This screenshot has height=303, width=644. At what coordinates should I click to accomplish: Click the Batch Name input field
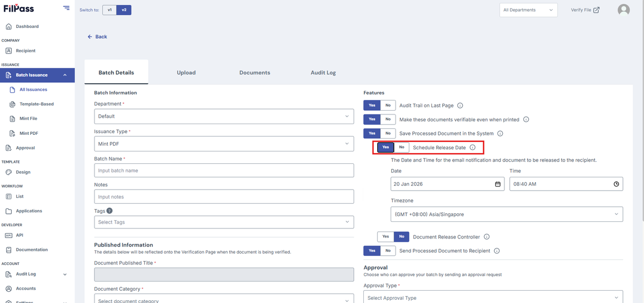[224, 170]
